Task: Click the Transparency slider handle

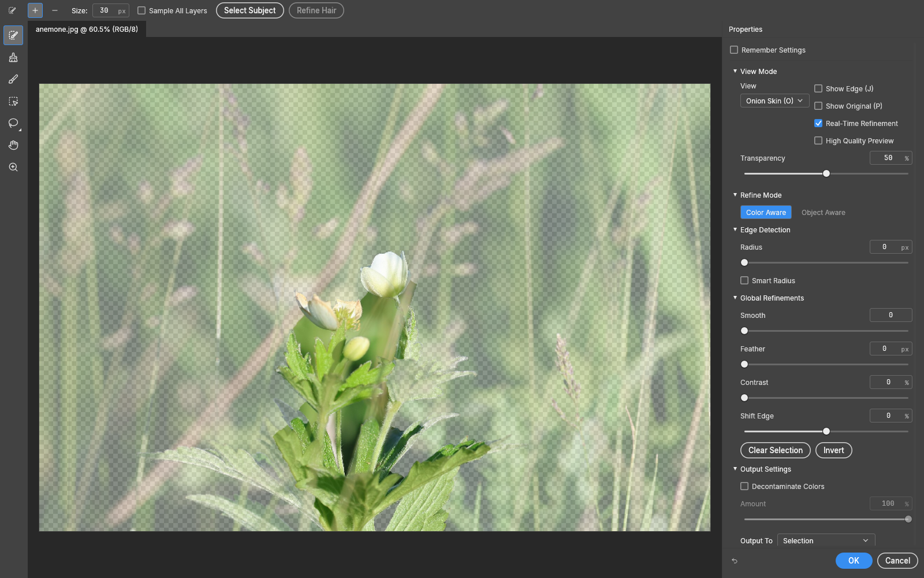Action: pos(826,173)
